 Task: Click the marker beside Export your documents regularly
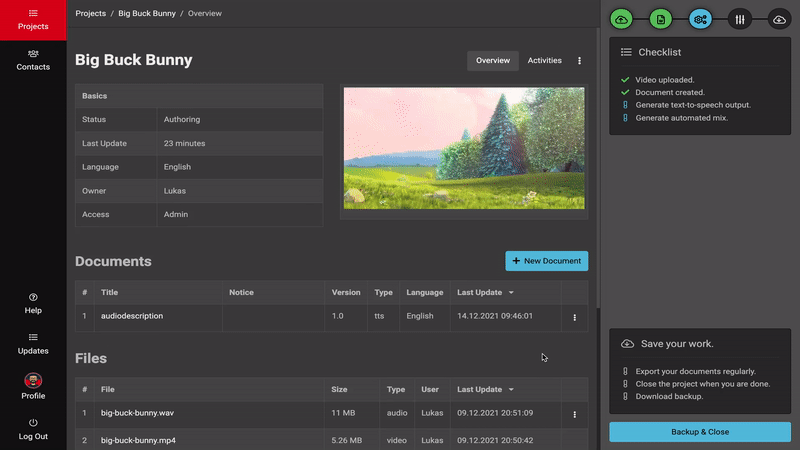click(x=625, y=371)
